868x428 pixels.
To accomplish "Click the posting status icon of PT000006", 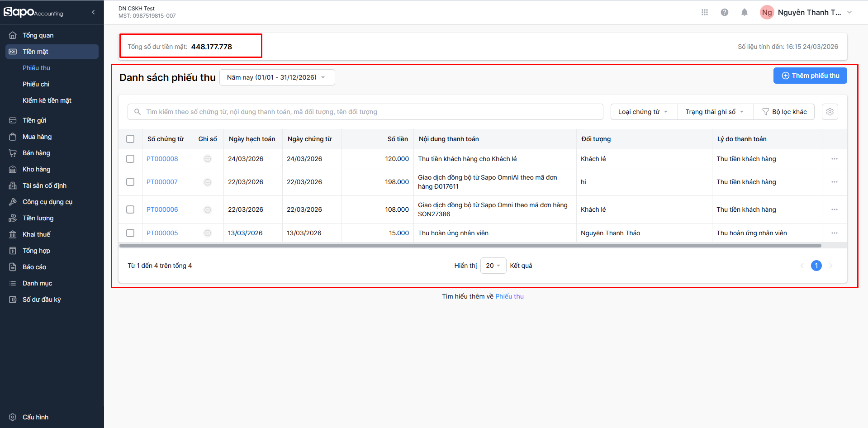I will coord(208,209).
